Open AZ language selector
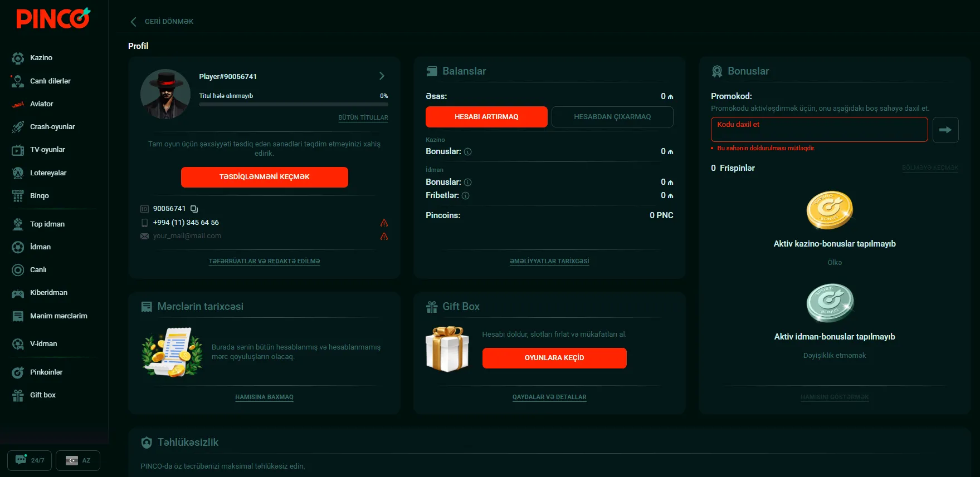Screen dimensions: 980x477 78,460
